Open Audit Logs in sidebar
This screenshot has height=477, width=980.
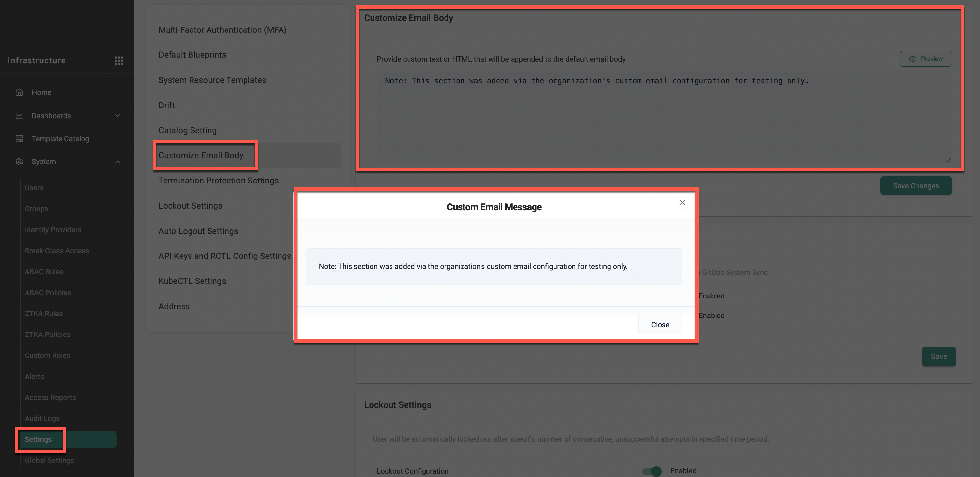pyautogui.click(x=42, y=418)
